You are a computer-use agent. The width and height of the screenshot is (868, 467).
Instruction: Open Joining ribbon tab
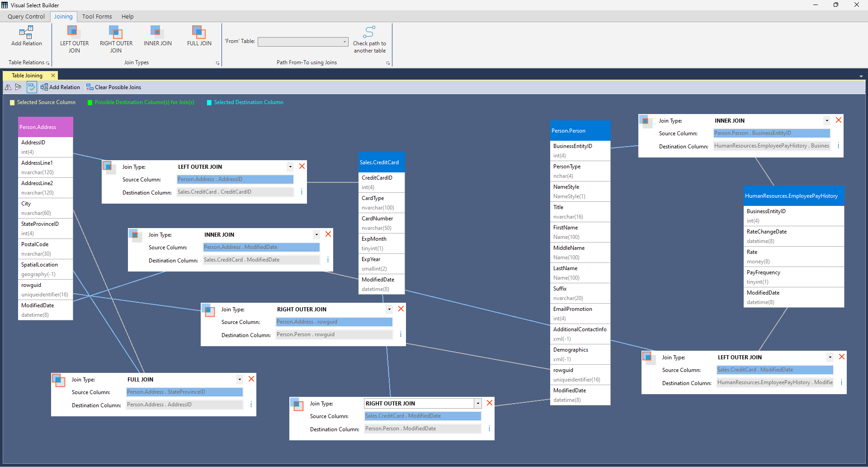[x=63, y=17]
